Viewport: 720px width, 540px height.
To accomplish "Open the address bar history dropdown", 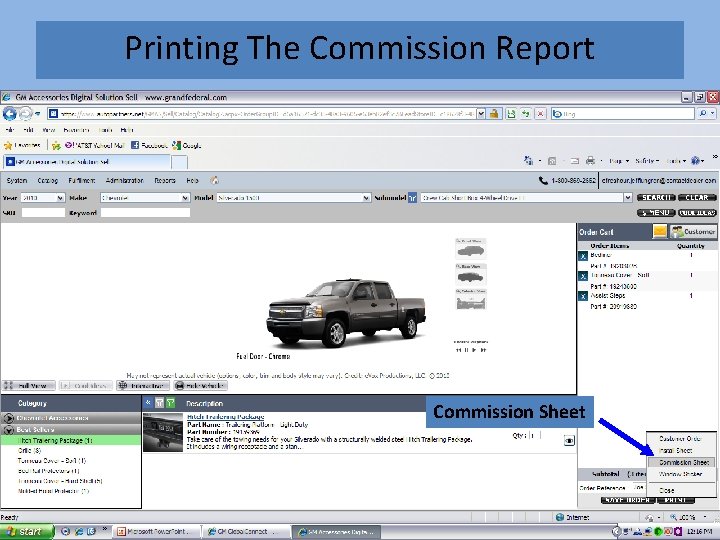I will pyautogui.click(x=481, y=113).
